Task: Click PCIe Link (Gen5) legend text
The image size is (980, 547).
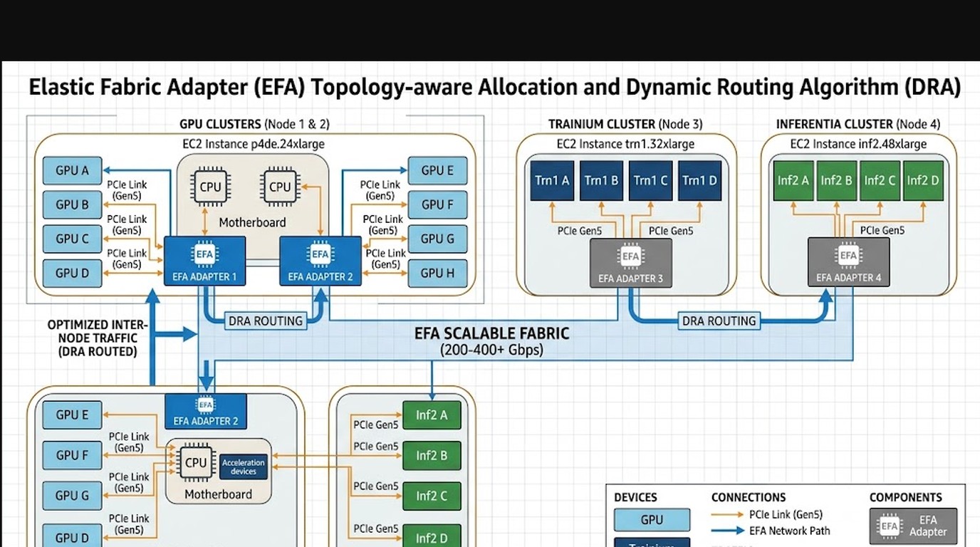Action: pos(786,514)
